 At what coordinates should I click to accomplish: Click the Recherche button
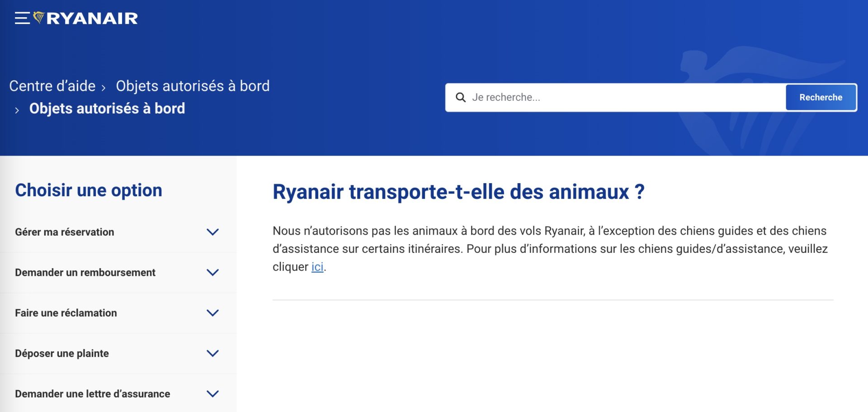[x=821, y=97]
